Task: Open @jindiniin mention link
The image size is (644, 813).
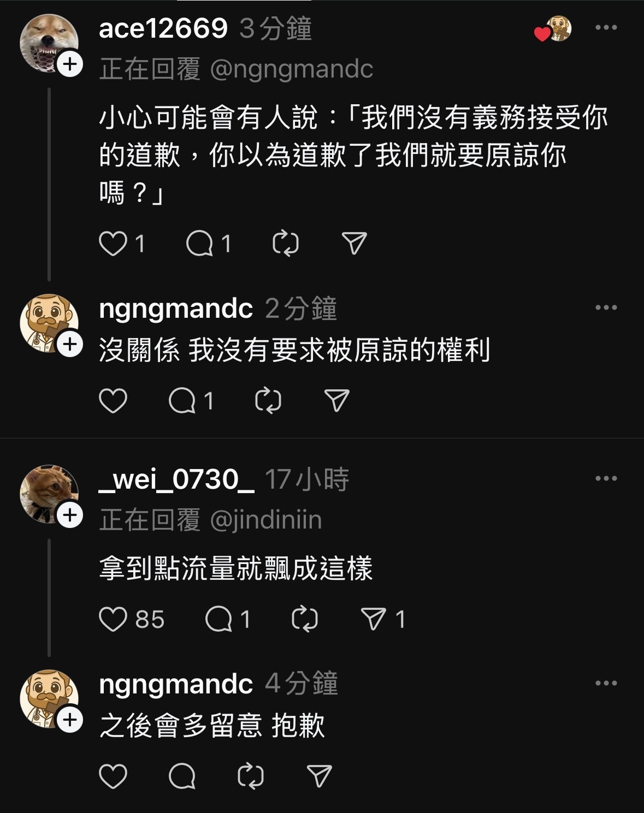Action: (266, 520)
